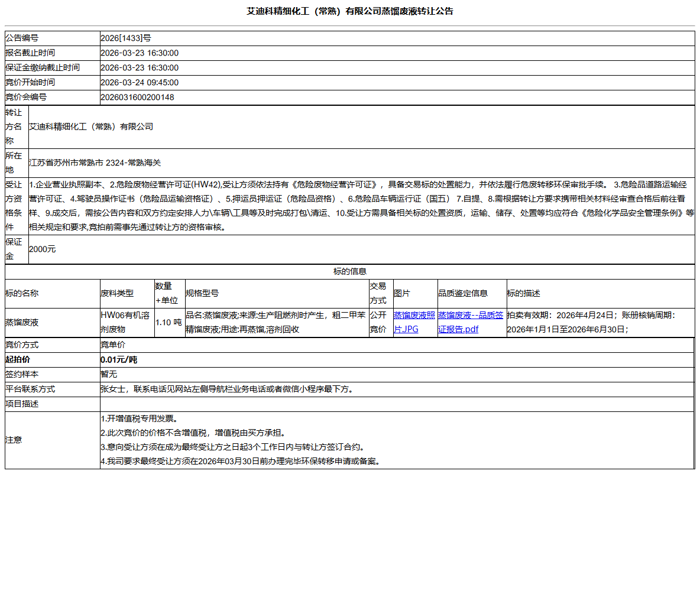
Task: Click the 标的信息 section header
Action: 350,271
